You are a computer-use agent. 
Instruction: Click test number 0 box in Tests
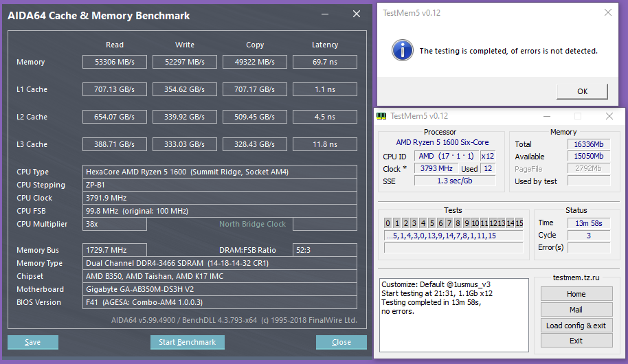click(388, 223)
